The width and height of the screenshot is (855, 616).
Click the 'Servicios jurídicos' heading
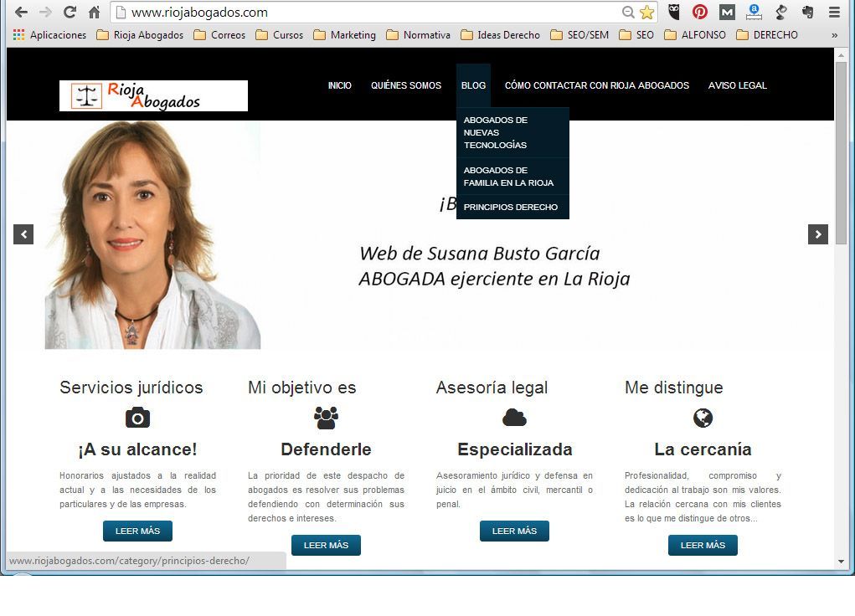[x=131, y=388]
